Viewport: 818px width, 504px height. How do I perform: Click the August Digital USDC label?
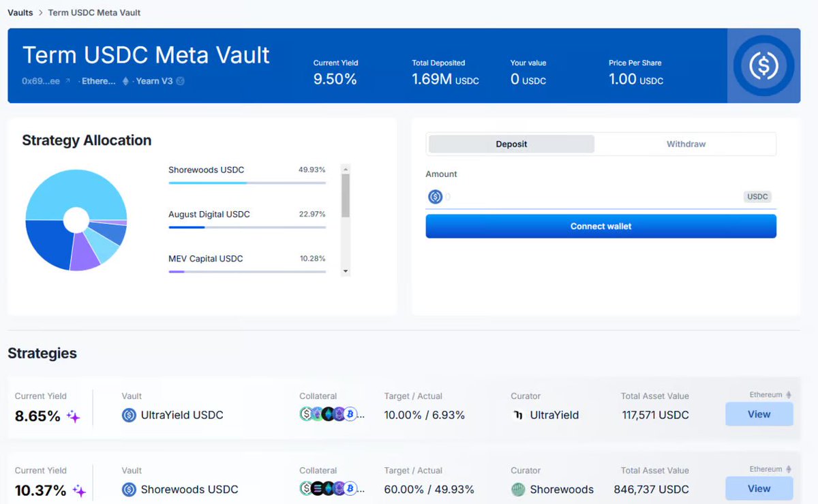tap(209, 214)
